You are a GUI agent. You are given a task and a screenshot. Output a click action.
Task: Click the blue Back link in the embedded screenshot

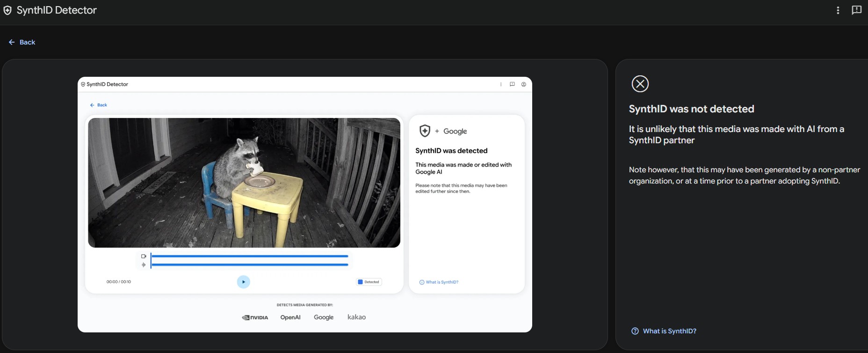tap(99, 105)
